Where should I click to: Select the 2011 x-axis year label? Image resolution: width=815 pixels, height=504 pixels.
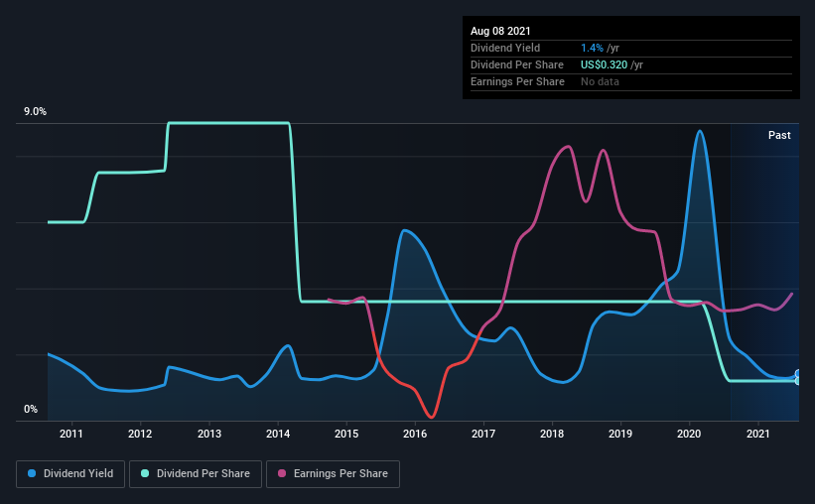click(x=71, y=434)
